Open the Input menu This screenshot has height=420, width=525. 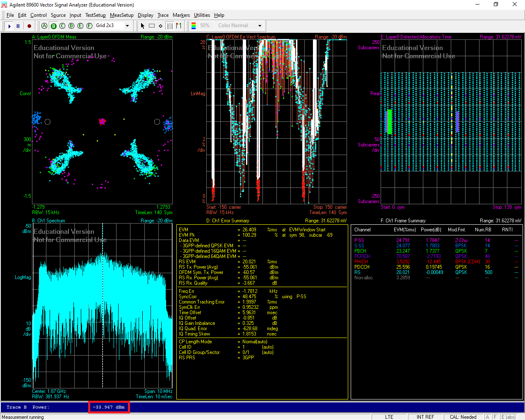coord(75,15)
